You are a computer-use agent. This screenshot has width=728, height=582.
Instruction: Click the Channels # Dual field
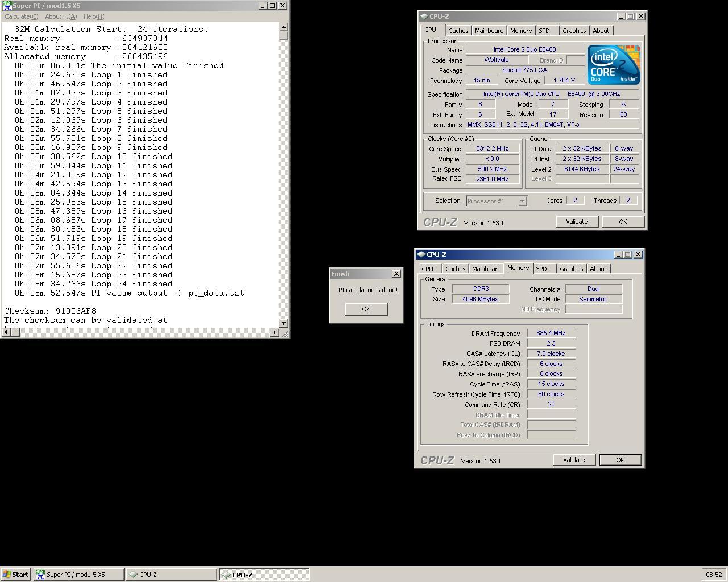pyautogui.click(x=593, y=289)
